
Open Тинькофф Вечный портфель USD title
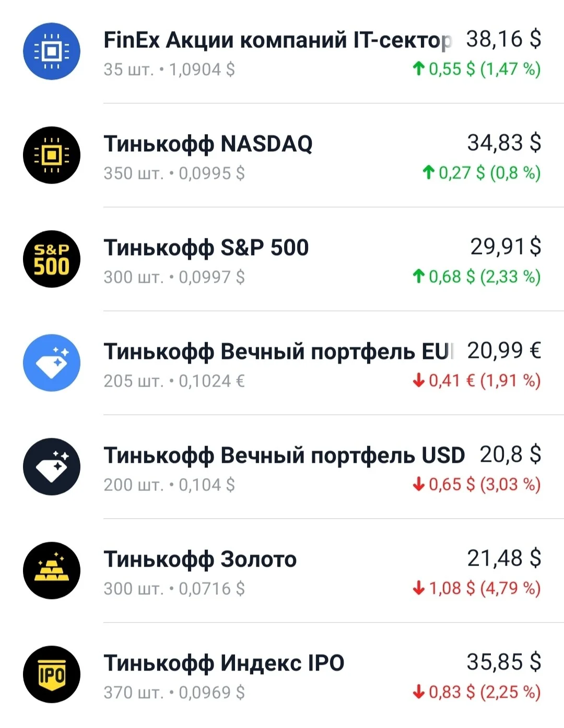point(284,456)
